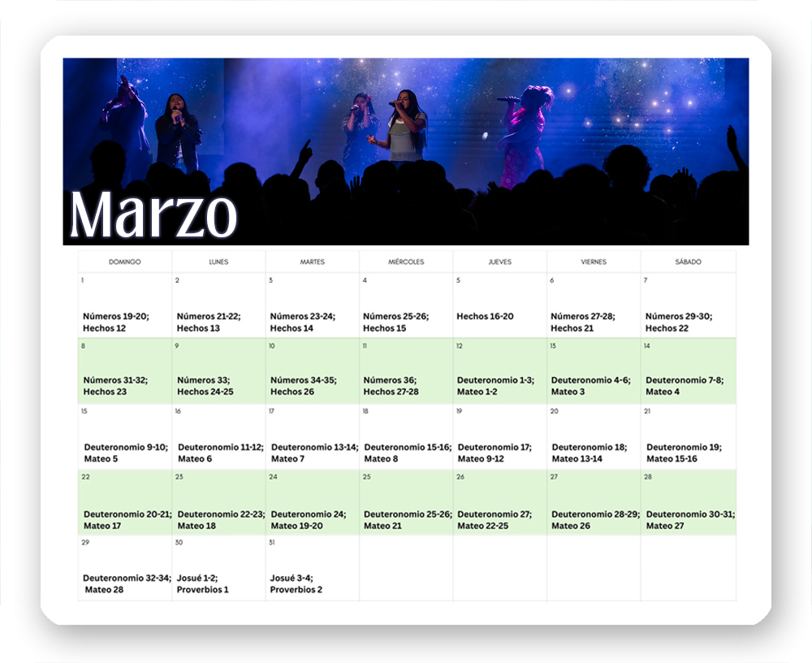Select day 9 cell Números 33

205,385
